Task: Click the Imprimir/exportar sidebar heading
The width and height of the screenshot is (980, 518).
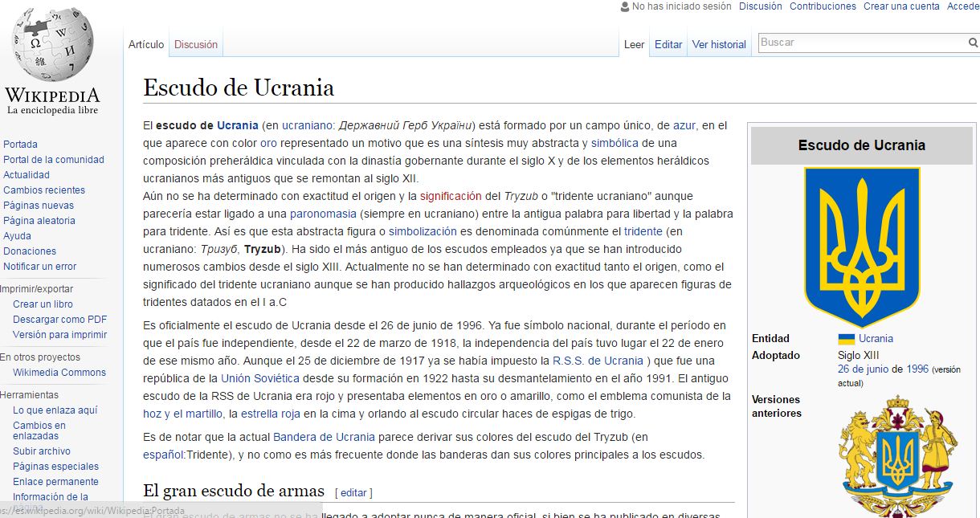Action: tap(36, 289)
